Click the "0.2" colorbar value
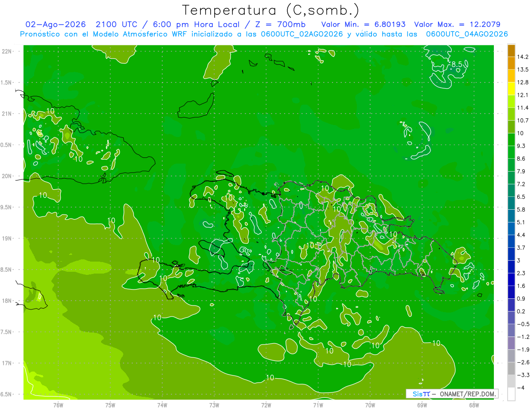The height and width of the screenshot is (411, 532). pyautogui.click(x=521, y=311)
